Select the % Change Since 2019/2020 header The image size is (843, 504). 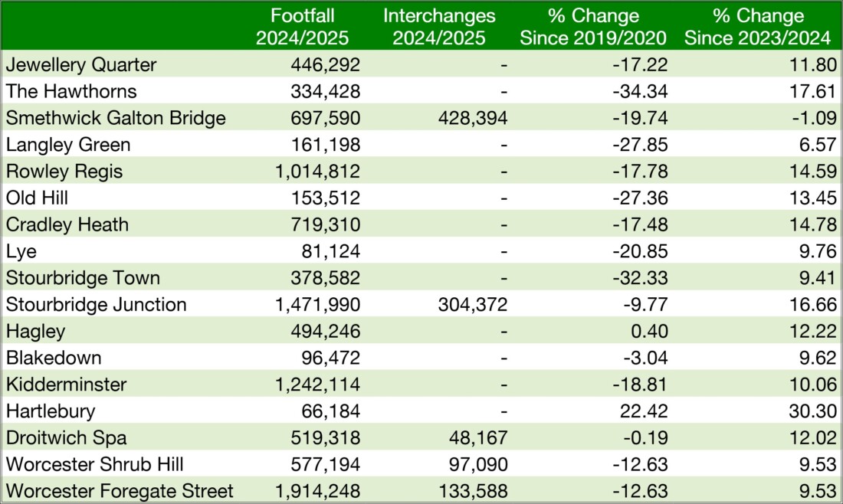(x=593, y=26)
